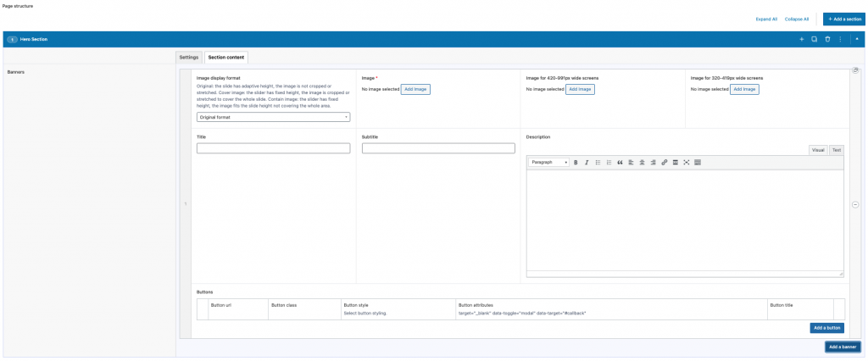
Task: Switch Description editor to Text tab
Action: tap(837, 150)
